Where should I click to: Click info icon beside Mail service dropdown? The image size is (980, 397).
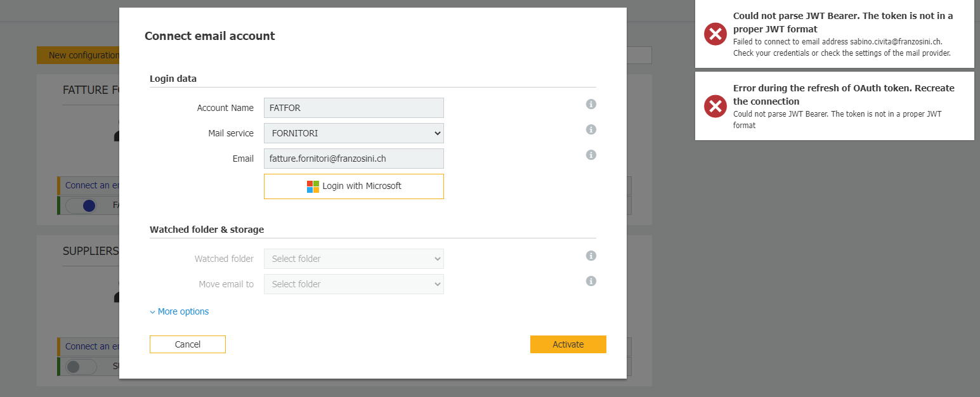click(591, 129)
